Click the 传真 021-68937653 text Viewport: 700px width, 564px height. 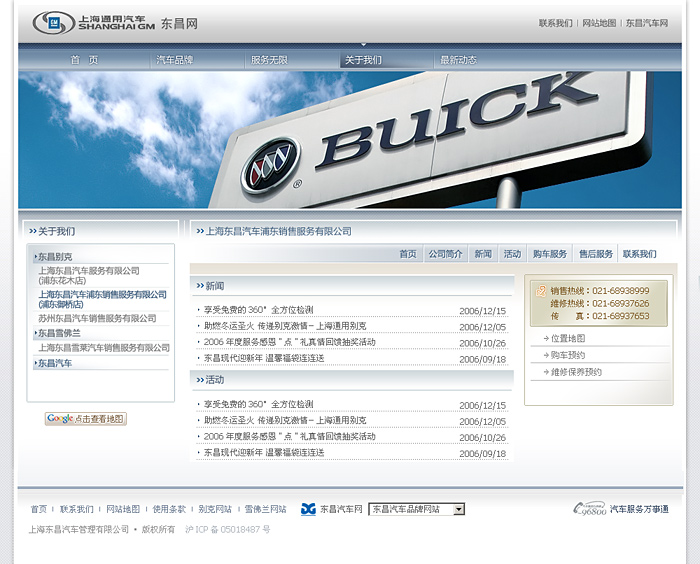[x=600, y=316]
